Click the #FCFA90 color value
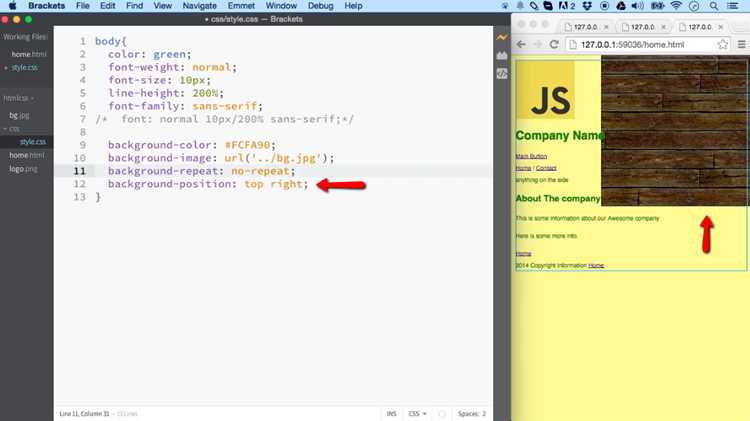 pyautogui.click(x=247, y=145)
